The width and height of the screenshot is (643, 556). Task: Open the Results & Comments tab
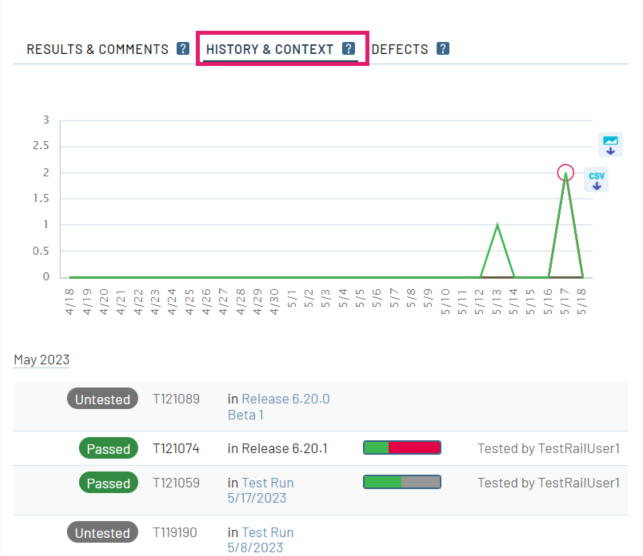coord(97,49)
